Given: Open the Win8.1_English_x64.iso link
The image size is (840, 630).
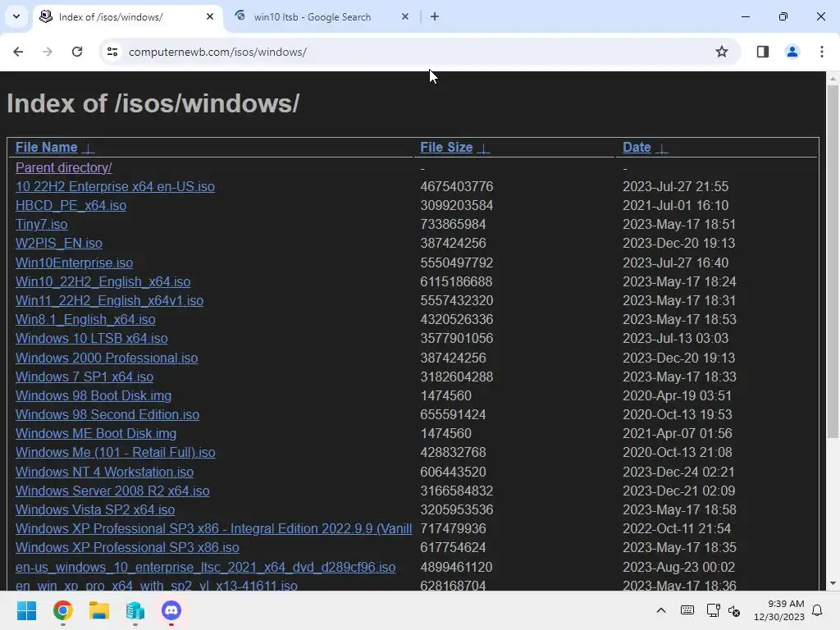Looking at the screenshot, I should point(85,319).
